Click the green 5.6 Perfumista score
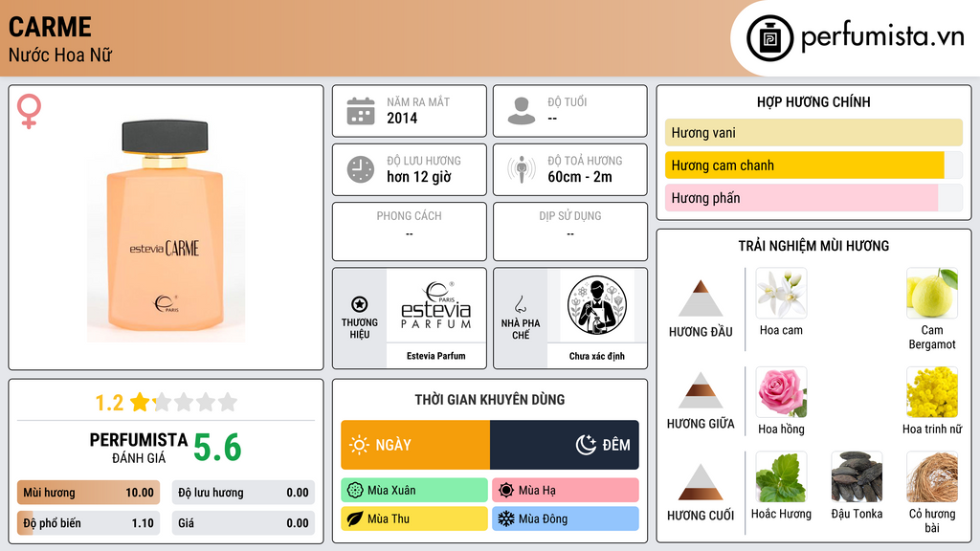The width and height of the screenshot is (980, 551). (217, 448)
